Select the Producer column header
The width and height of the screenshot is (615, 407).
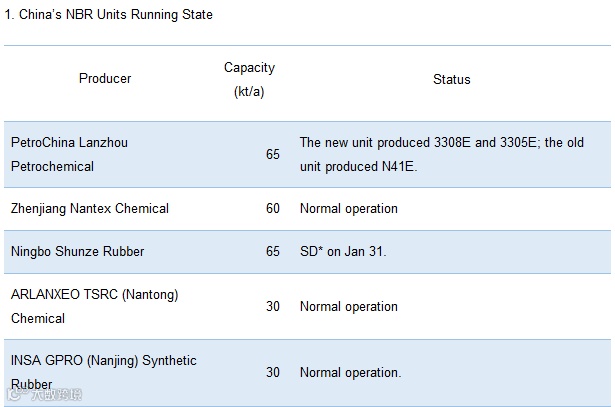105,78
